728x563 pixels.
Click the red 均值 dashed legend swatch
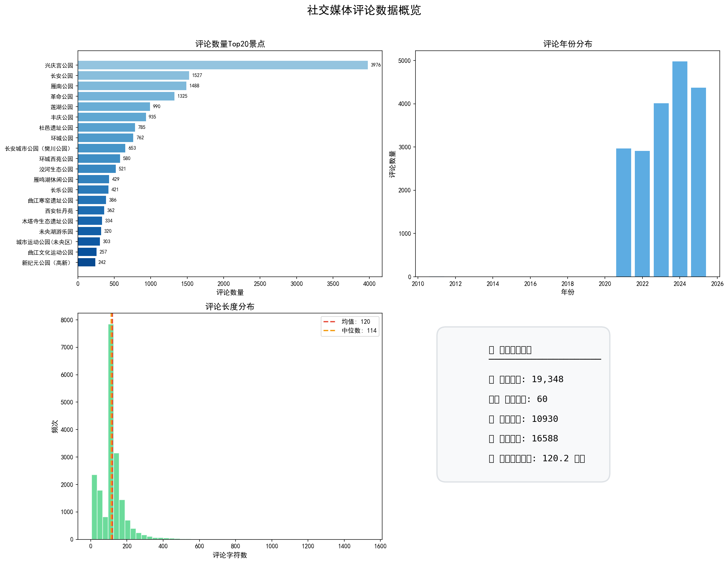pos(329,322)
